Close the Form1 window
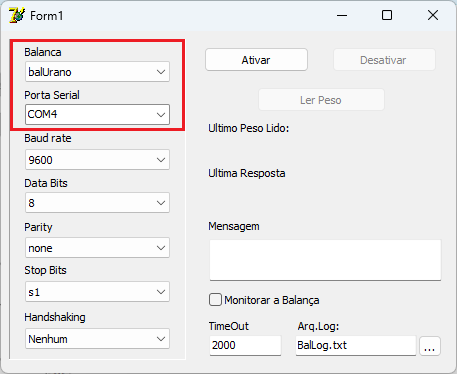Viewport: 457px width, 374px height. [433, 15]
